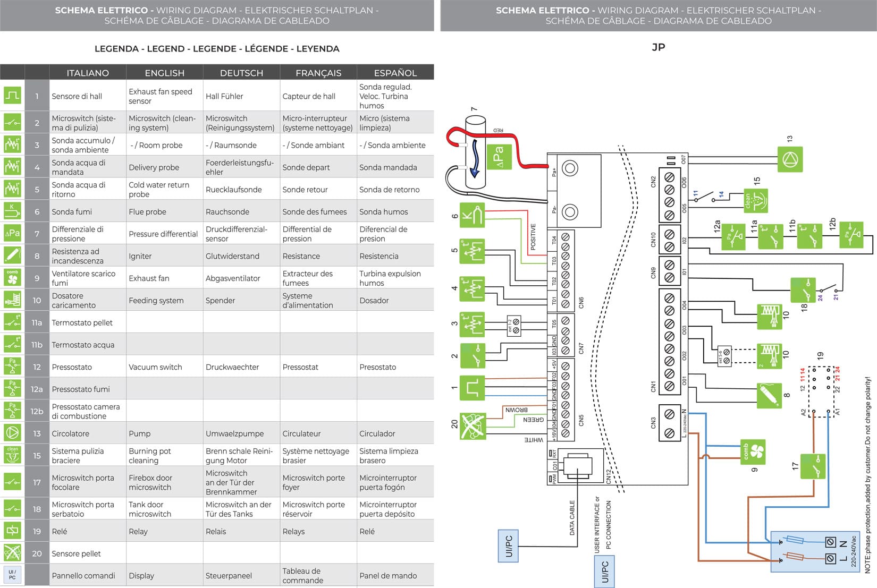
Task: Click the green ΔPa icon beside cylinder 7
Action: pos(499,157)
